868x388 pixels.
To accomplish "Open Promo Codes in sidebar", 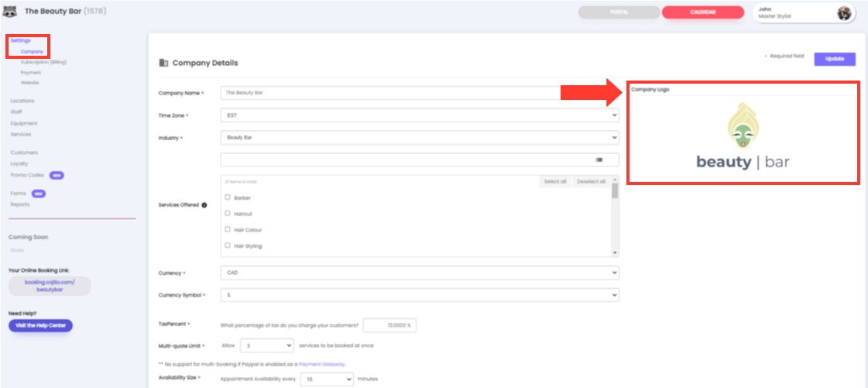I will 27,175.
